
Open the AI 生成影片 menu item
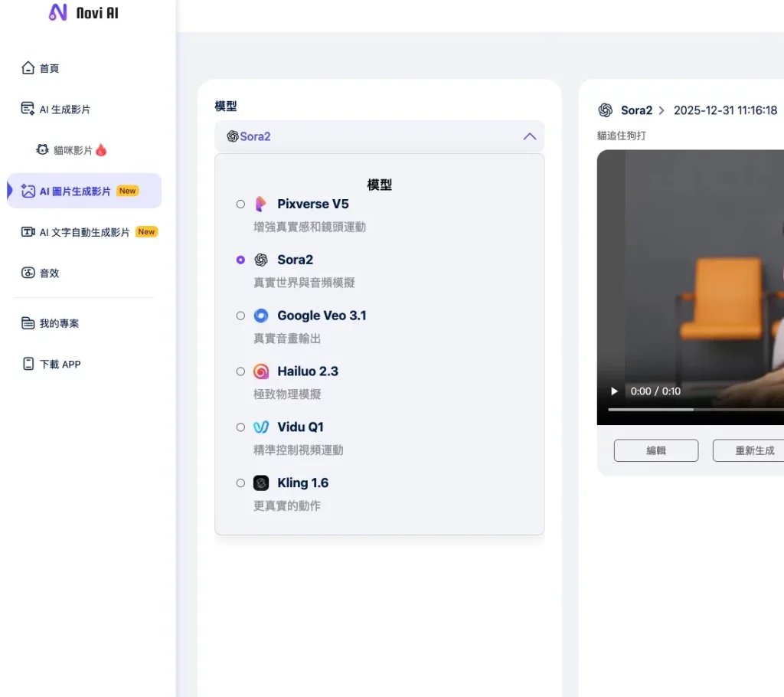(65, 110)
